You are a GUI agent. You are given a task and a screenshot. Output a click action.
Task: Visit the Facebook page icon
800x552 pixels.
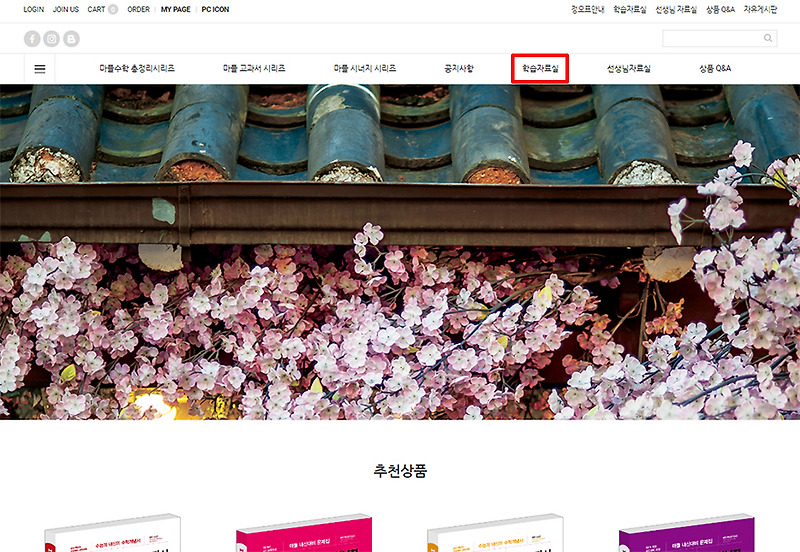point(32,39)
